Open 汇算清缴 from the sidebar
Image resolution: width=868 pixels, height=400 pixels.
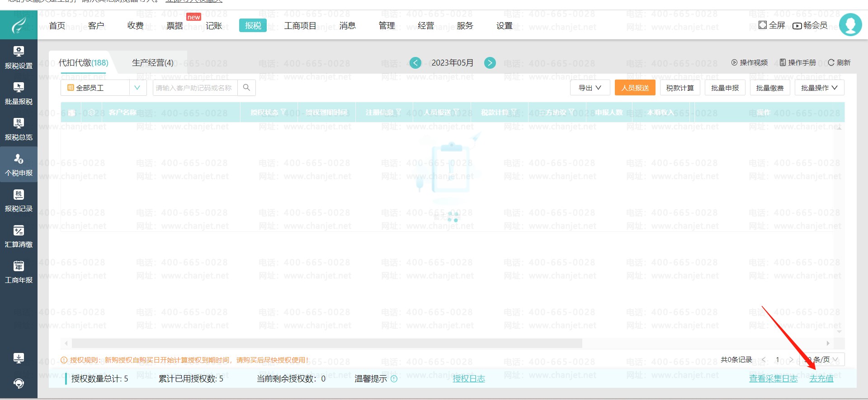coord(19,236)
